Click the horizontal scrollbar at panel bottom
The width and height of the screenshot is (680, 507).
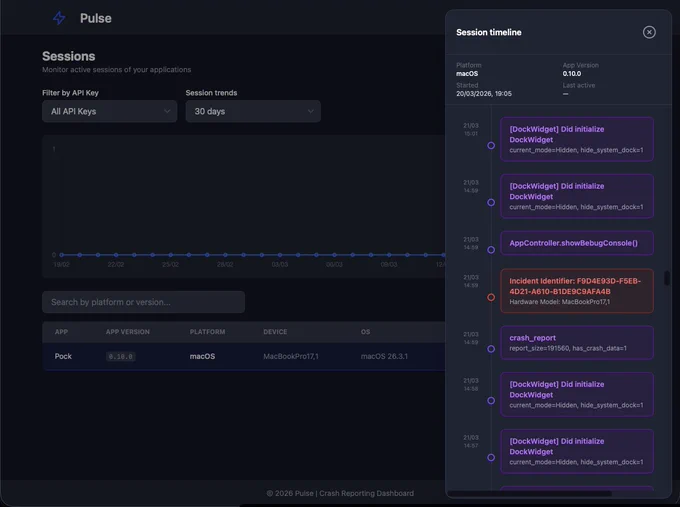529,494
